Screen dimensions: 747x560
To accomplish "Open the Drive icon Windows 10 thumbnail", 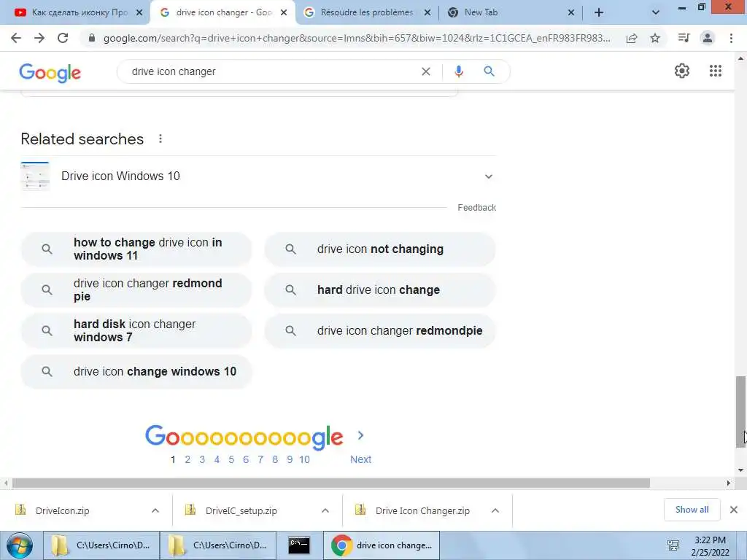I will point(35,176).
